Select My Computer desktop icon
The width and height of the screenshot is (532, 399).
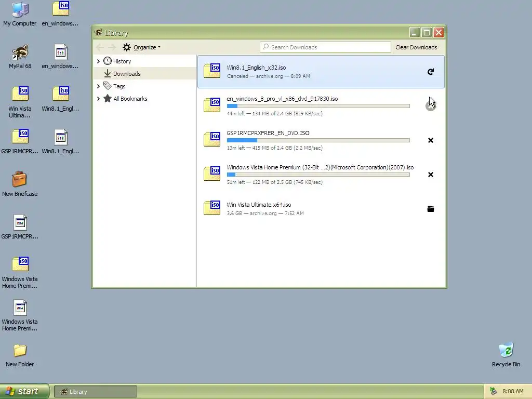tap(20, 14)
